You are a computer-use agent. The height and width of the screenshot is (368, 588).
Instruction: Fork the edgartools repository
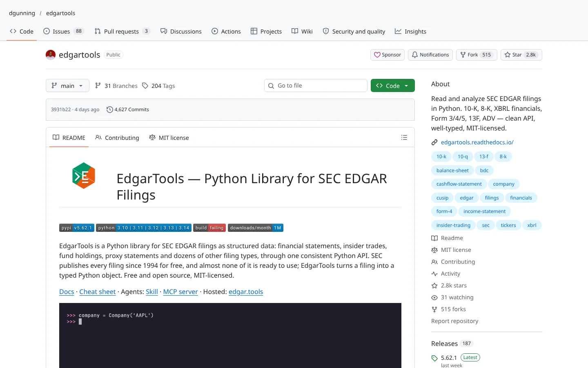[477, 55]
